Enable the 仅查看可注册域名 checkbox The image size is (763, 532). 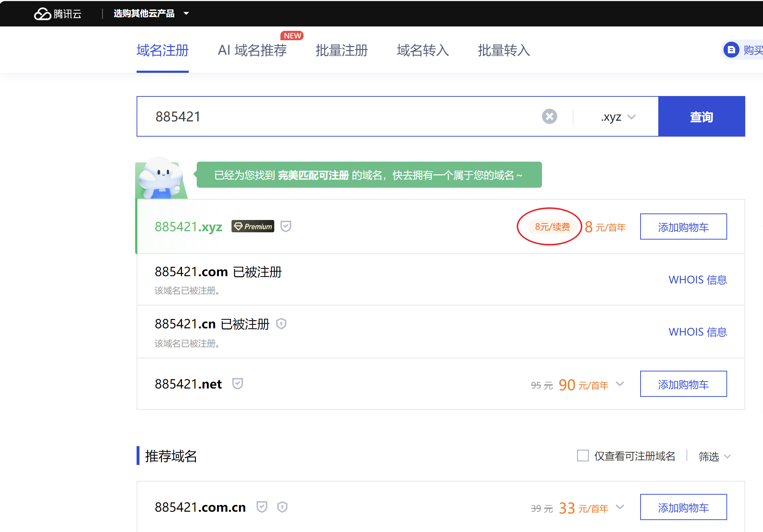[x=583, y=456]
